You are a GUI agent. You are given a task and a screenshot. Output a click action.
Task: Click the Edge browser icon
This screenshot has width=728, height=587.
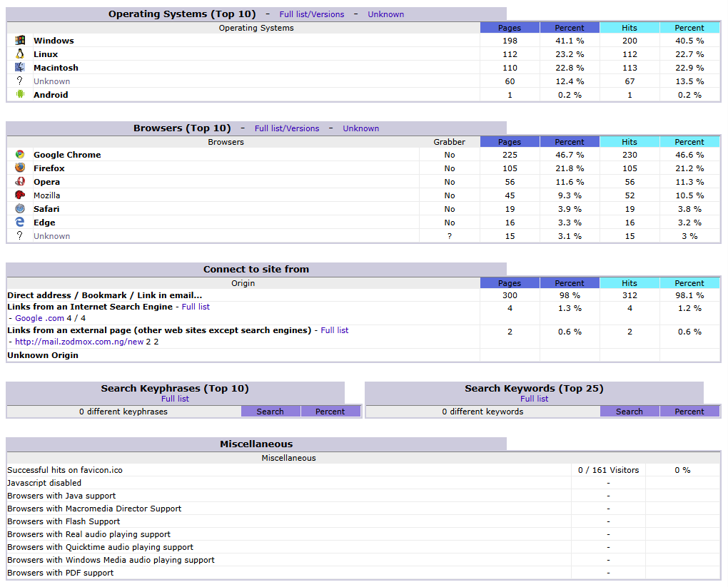click(x=20, y=223)
